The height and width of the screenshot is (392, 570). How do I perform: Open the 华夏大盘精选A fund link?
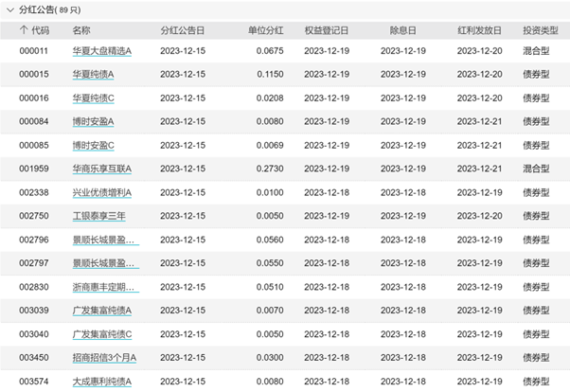point(102,51)
